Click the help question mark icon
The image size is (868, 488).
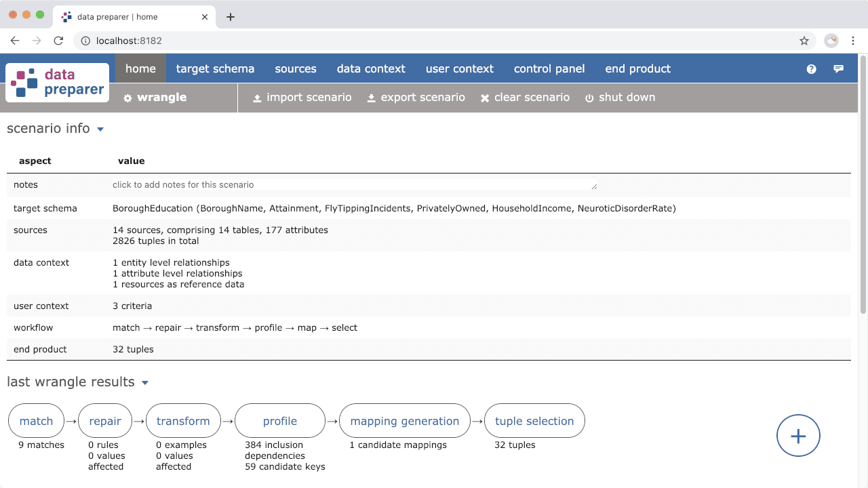[811, 69]
